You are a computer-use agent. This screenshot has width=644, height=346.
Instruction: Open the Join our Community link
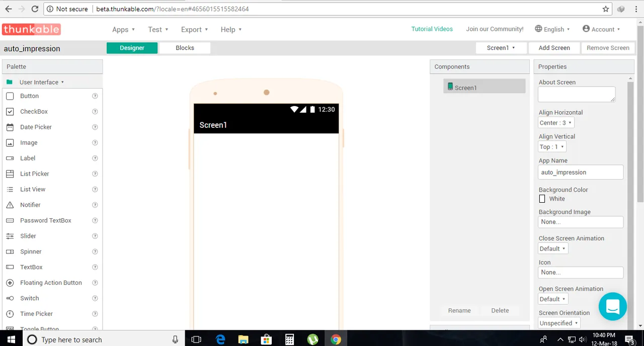tap(495, 29)
